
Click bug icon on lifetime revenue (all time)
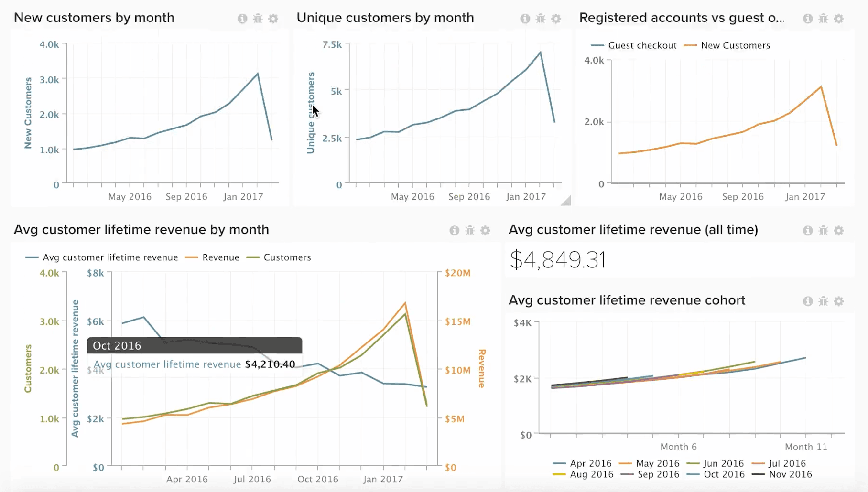click(x=823, y=231)
